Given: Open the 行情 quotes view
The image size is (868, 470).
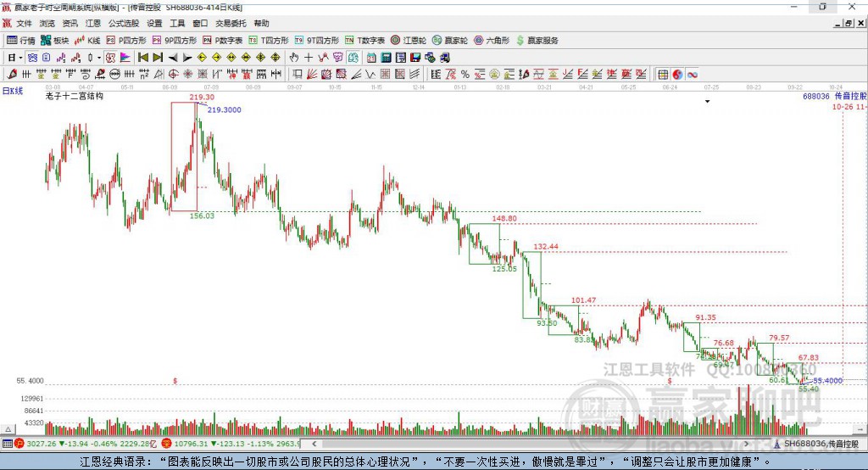Looking at the screenshot, I should coord(21,41).
